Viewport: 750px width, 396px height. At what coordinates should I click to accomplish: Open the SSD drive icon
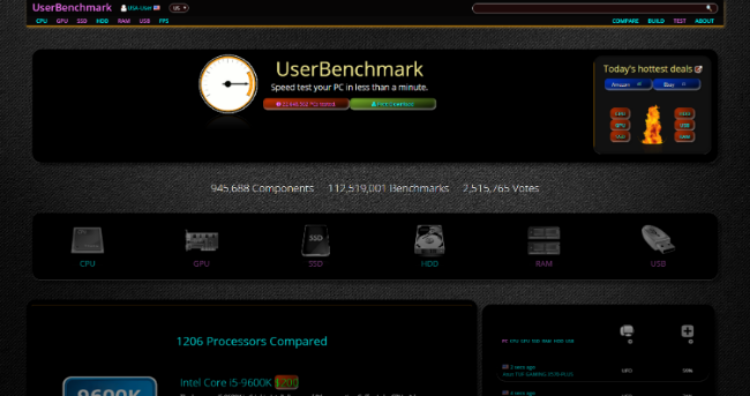(315, 240)
